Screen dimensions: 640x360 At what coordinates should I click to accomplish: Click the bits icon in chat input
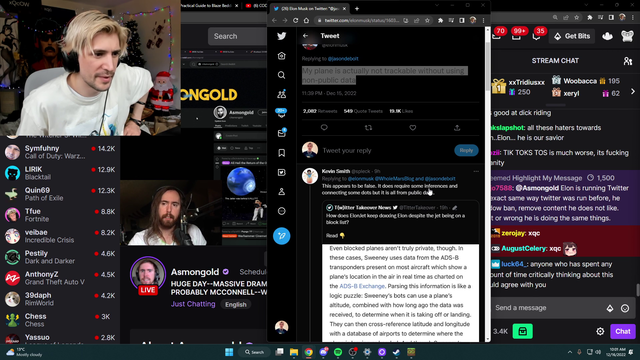tap(610, 309)
